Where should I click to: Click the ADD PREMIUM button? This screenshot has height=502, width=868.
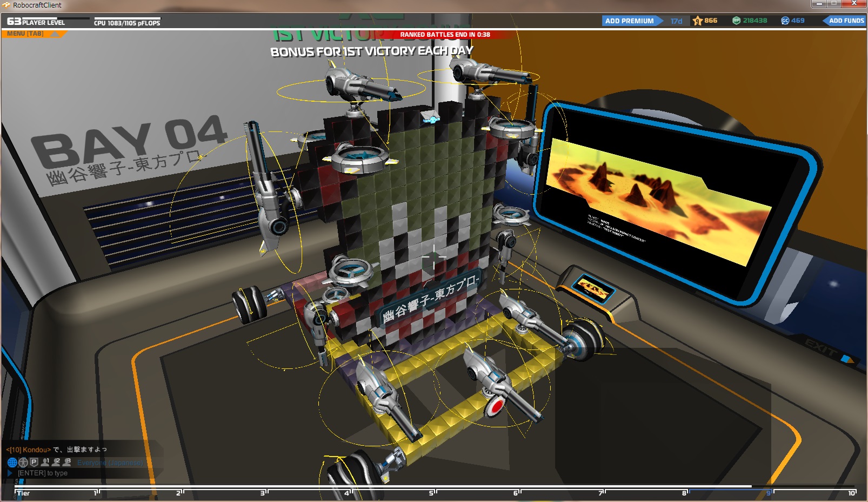[633, 21]
